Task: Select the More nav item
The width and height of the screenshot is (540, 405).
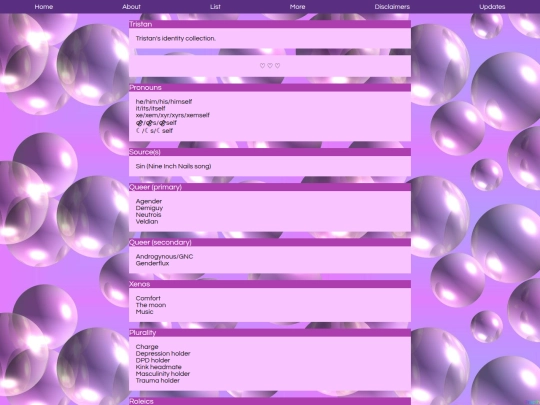Action: [x=298, y=7]
